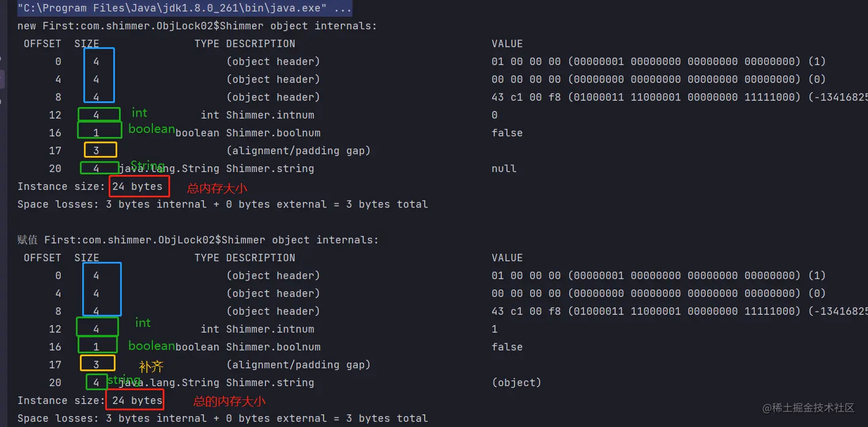Click the intnum value "1" in second table

[494, 329]
